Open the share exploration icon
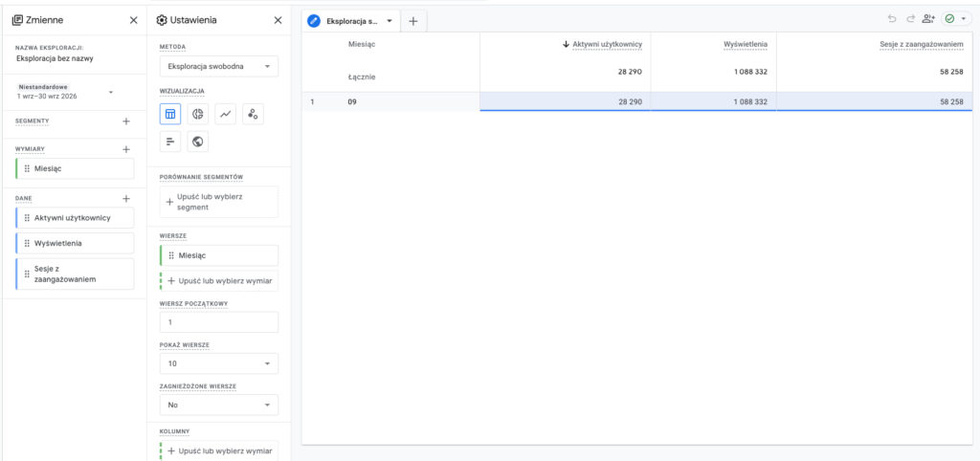Viewport: 980px width, 461px height. click(x=928, y=19)
